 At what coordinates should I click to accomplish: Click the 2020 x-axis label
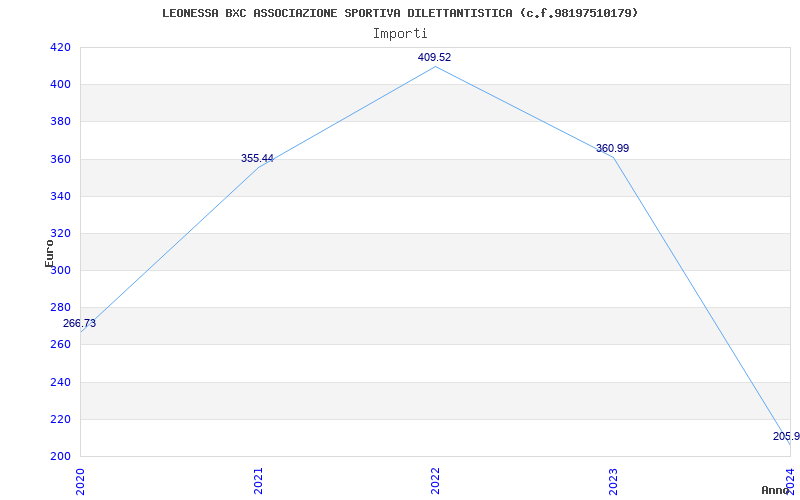point(80,480)
